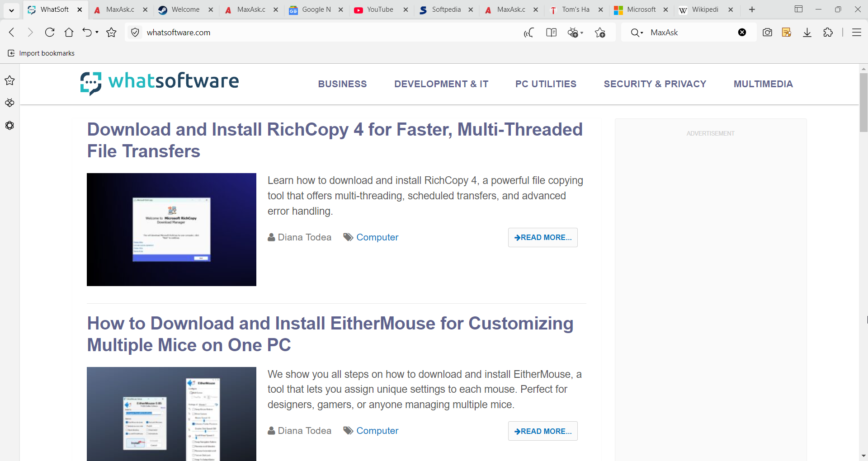Open the screenshot capture tool
The height and width of the screenshot is (461, 868).
[768, 32]
